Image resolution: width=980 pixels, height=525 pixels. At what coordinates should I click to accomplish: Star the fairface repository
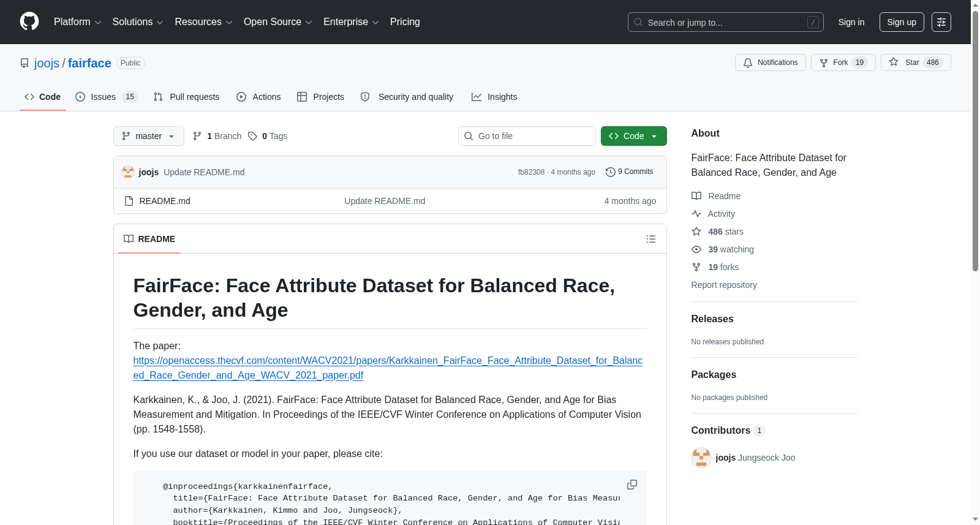[916, 62]
